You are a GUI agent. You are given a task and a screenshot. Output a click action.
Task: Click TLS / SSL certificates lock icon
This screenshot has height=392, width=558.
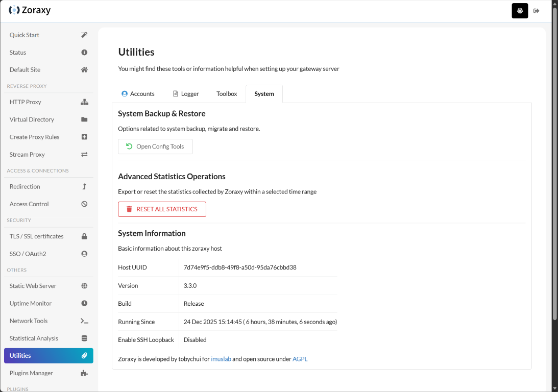click(x=84, y=236)
